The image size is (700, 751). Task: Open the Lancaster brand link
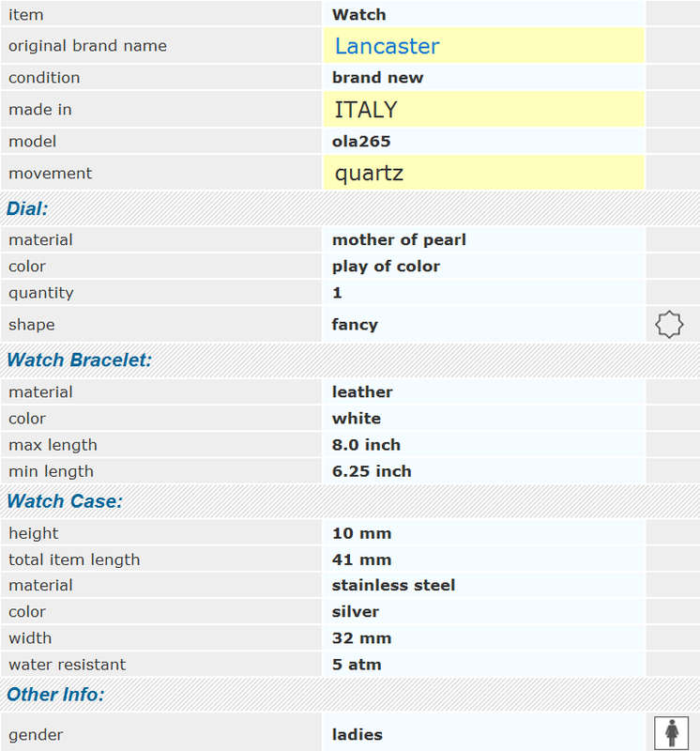tap(387, 46)
